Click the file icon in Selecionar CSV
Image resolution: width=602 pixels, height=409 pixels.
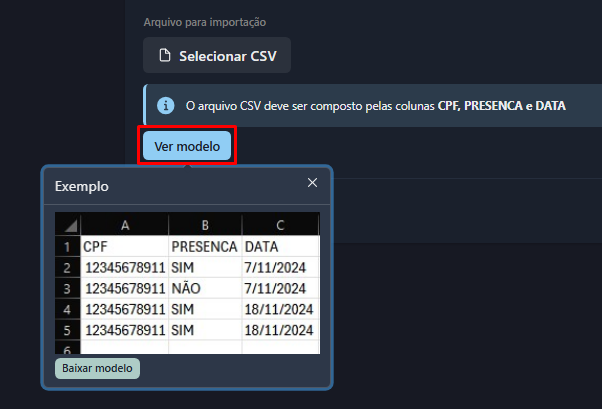(x=165, y=56)
